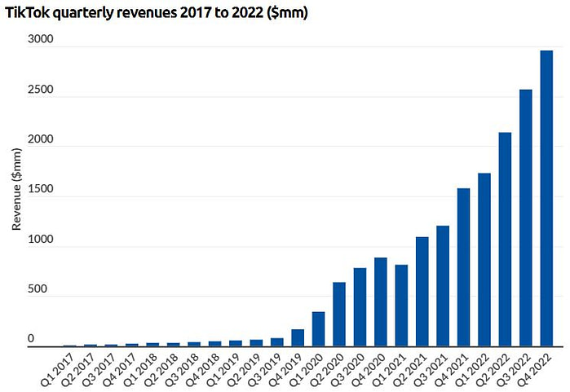570x392 pixels.
Task: Select the Q1 2021 revenue bar
Action: click(401, 306)
